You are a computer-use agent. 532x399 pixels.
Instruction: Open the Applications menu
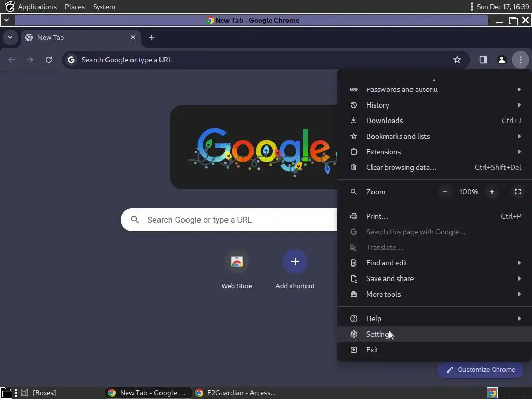click(x=37, y=7)
